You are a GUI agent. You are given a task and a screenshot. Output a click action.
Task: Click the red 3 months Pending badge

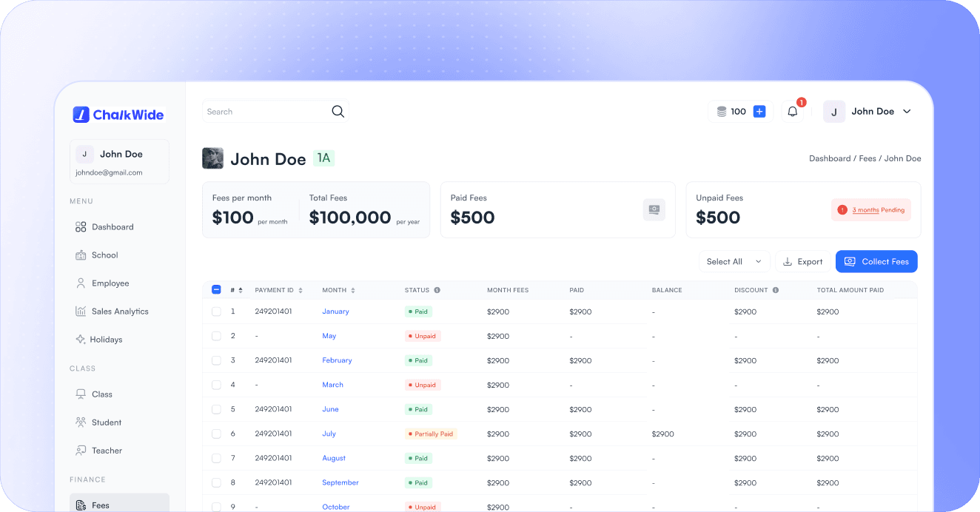pos(871,210)
